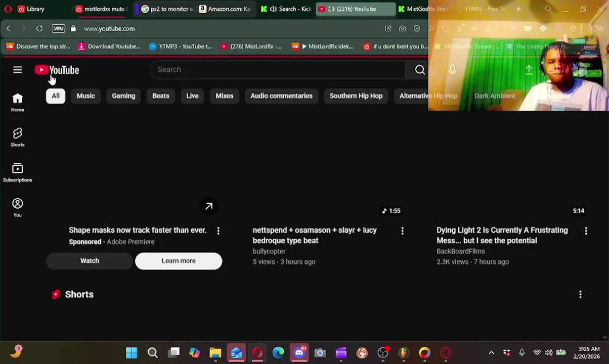
Task: Select the Southern Hip Hop chip
Action: [x=356, y=96]
